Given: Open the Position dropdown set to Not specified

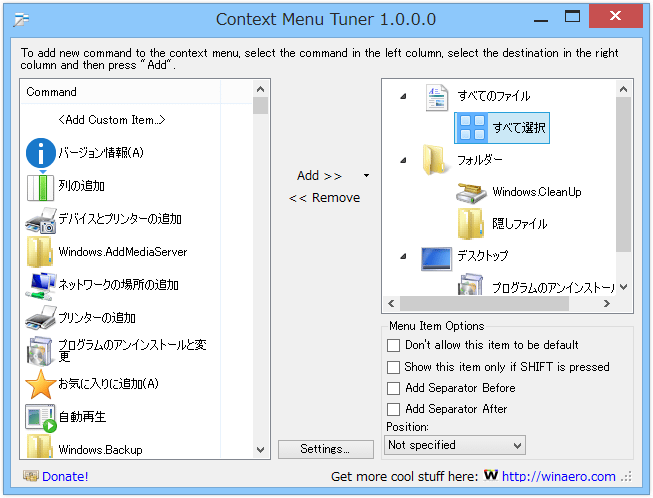Looking at the screenshot, I should pos(455,445).
